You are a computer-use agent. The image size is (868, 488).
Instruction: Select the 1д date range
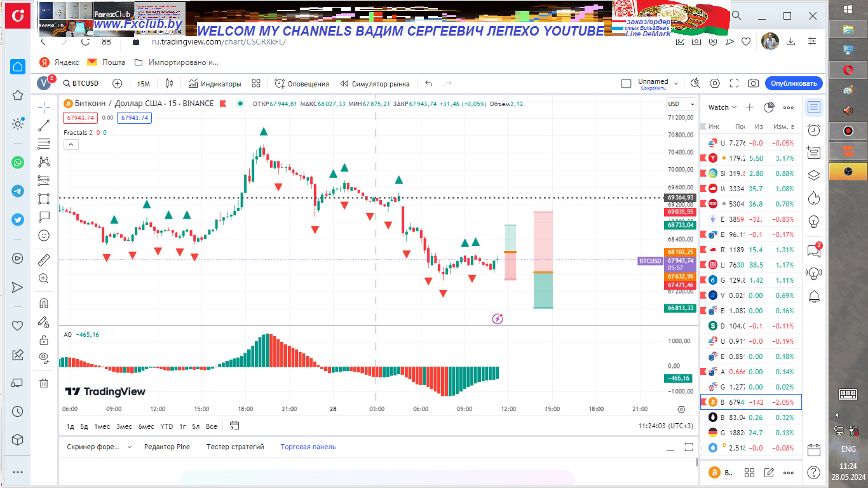(x=71, y=426)
